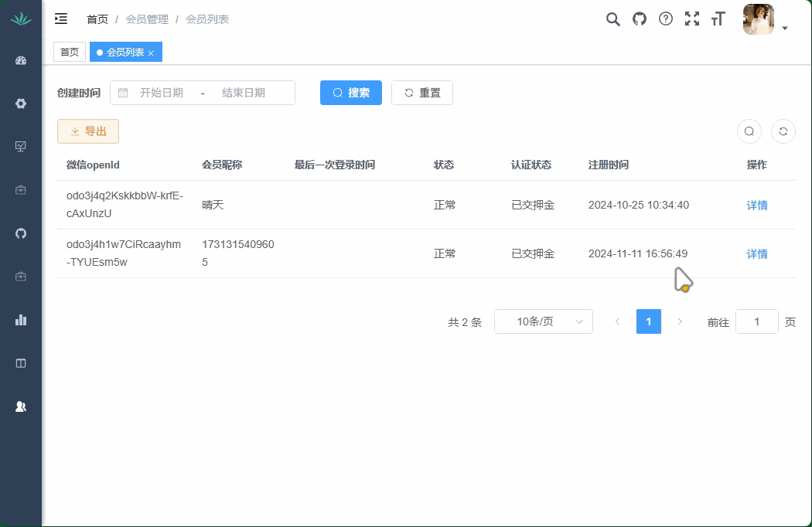Screen dimensions: 812x527
Task: Click registration time 2024-10-25 10:34:40
Action: click(x=639, y=205)
